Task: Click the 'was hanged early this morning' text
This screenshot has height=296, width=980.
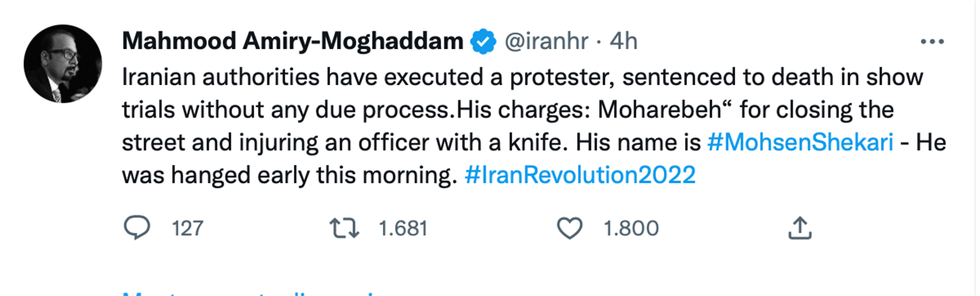Action: pyautogui.click(x=289, y=176)
